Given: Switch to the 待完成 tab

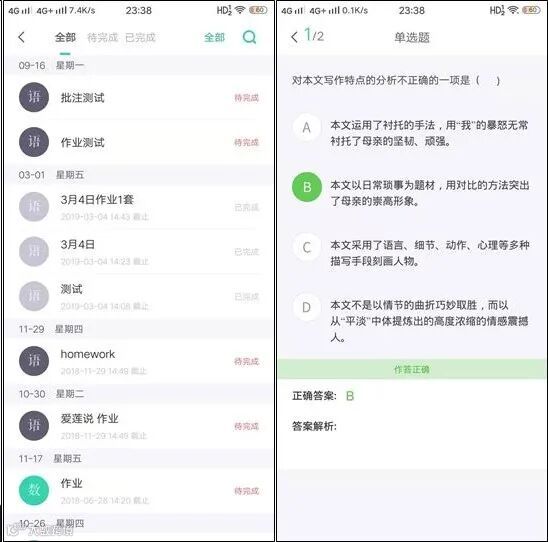Looking at the screenshot, I should (102, 37).
